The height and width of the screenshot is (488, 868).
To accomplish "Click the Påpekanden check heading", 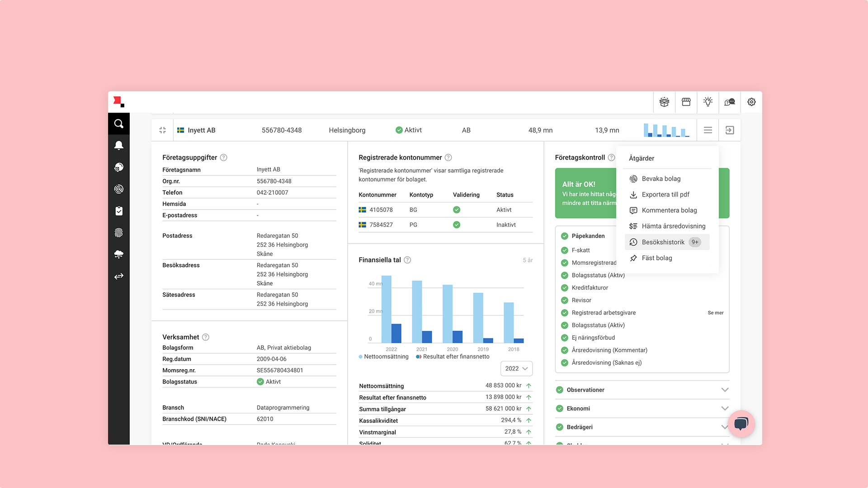I will [x=588, y=236].
